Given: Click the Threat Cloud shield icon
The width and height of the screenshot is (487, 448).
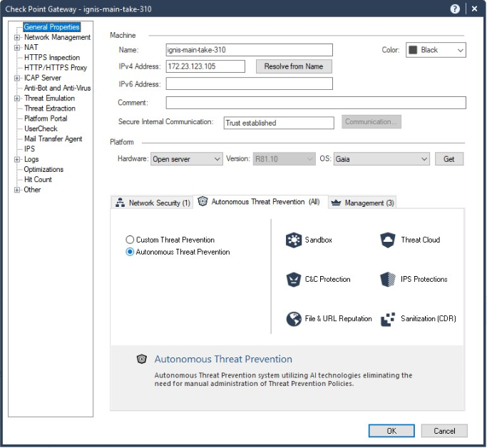Looking at the screenshot, I should [388, 240].
